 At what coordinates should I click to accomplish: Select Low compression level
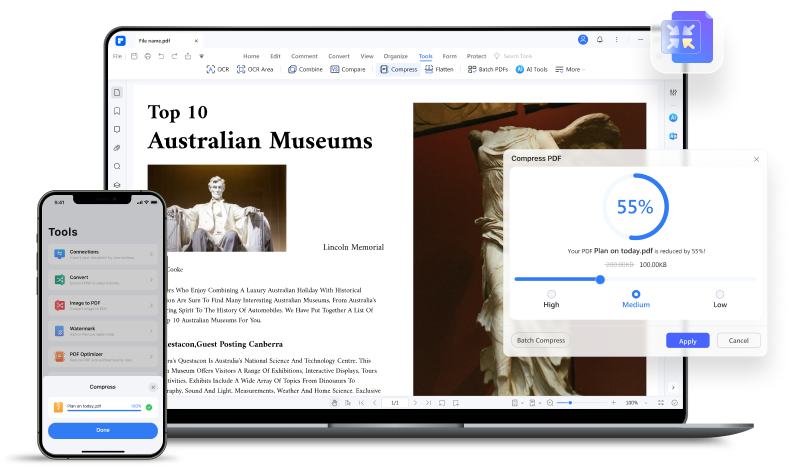[x=719, y=294]
